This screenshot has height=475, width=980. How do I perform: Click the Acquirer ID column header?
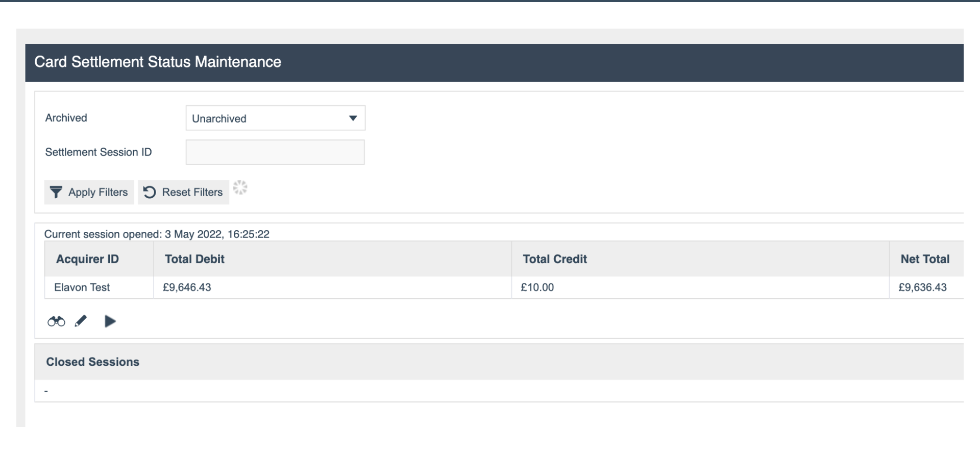point(87,259)
